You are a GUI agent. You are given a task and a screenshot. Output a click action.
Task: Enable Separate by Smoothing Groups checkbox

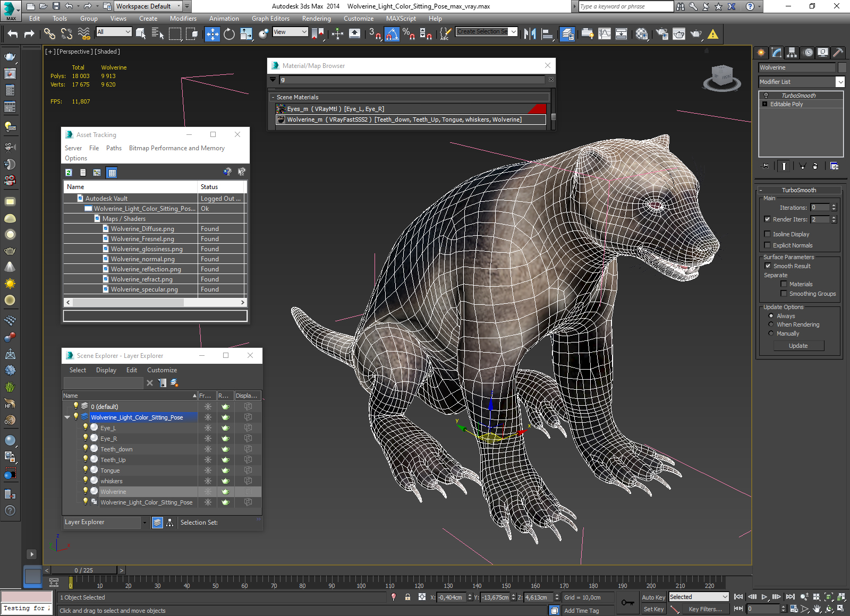784,293
